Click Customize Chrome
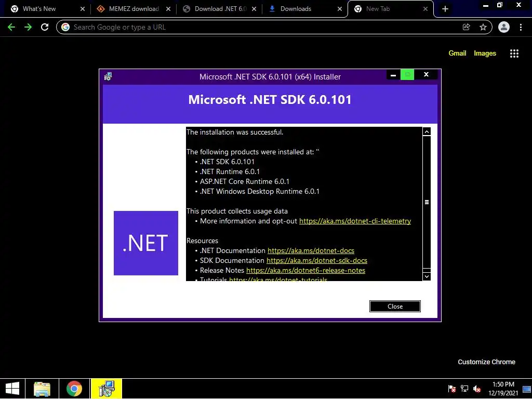532x399 pixels. (486, 362)
